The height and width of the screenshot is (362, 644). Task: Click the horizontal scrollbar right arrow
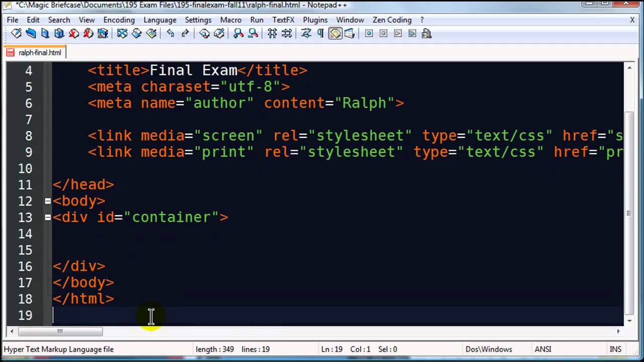pyautogui.click(x=619, y=331)
